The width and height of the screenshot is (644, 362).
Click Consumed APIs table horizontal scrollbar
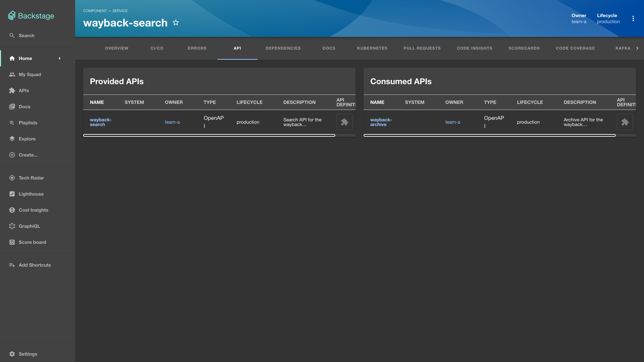(489, 135)
